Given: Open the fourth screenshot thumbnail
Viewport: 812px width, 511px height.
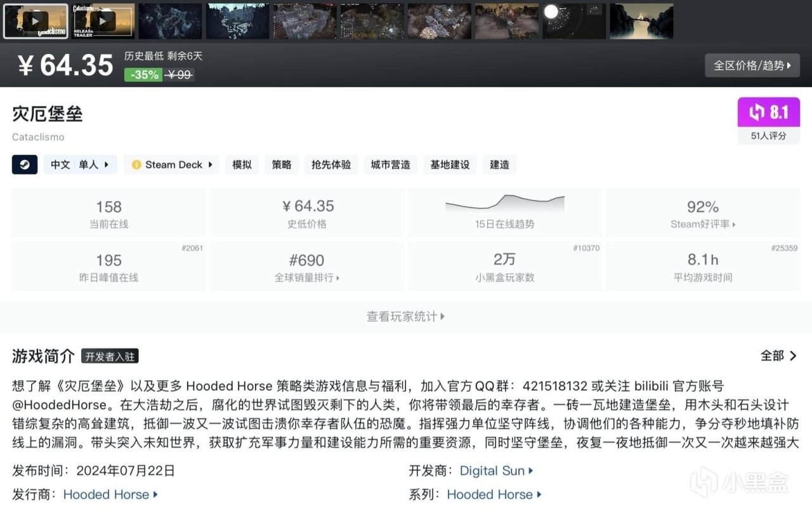Looking at the screenshot, I should (x=238, y=21).
